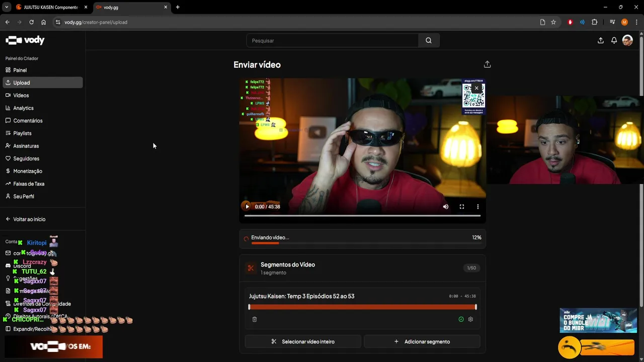Click the video preview seek bar

pos(362,216)
